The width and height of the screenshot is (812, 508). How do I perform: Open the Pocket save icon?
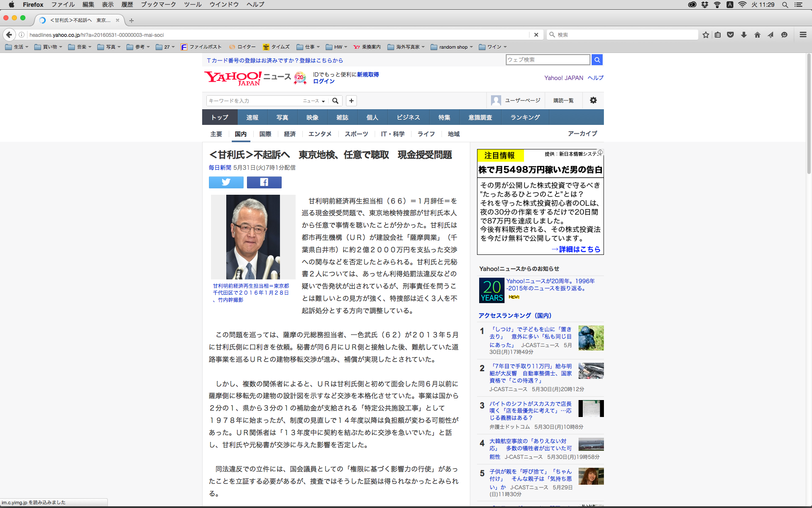[730, 35]
